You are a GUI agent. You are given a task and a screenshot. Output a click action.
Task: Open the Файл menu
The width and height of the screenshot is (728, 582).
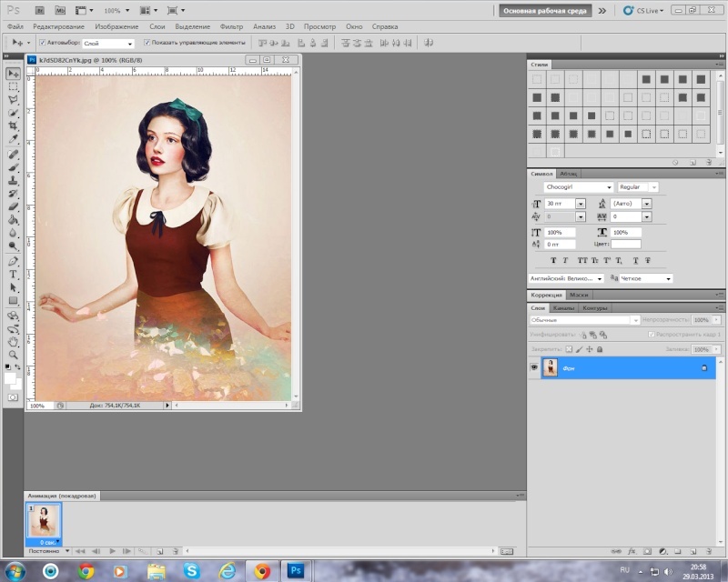pos(15,26)
